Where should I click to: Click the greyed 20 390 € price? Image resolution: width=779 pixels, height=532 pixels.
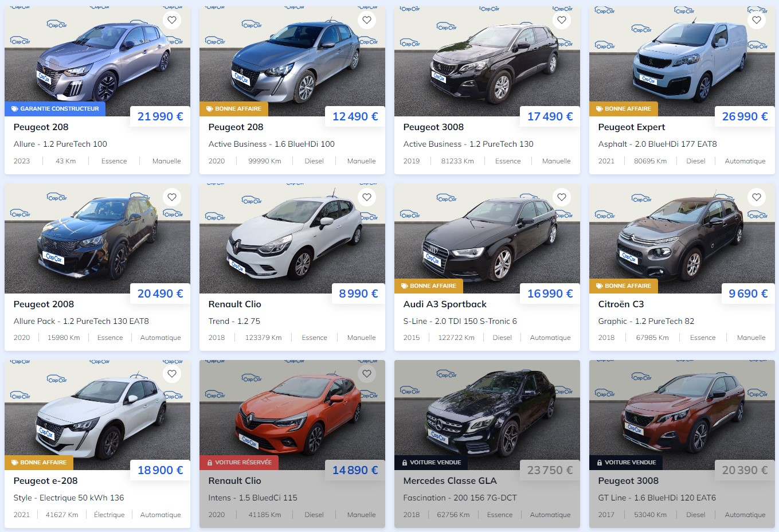[x=745, y=471]
